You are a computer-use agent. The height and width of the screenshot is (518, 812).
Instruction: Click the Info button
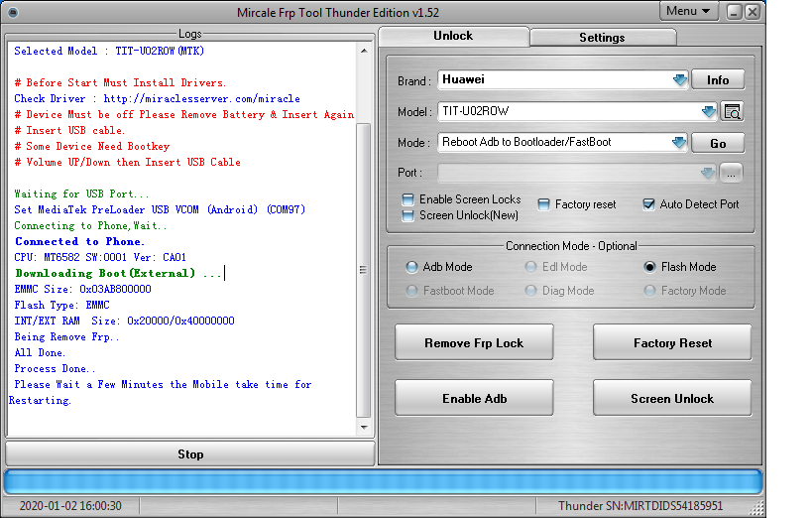(x=718, y=80)
